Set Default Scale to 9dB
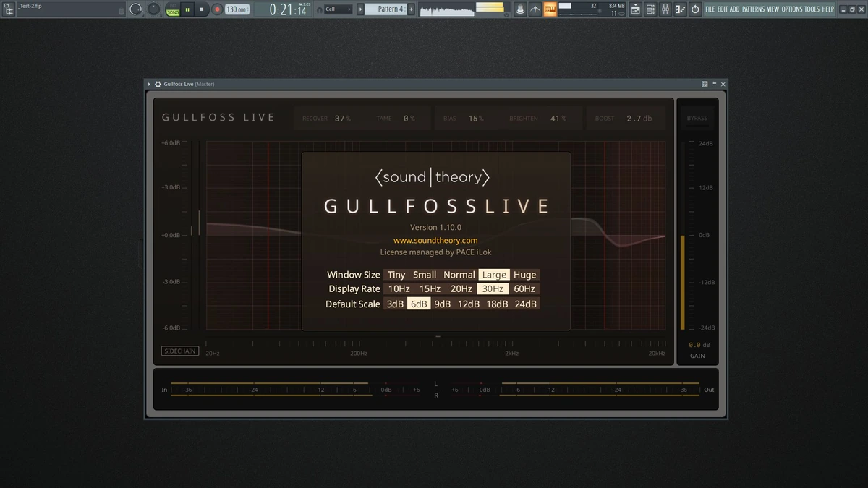 click(x=443, y=304)
